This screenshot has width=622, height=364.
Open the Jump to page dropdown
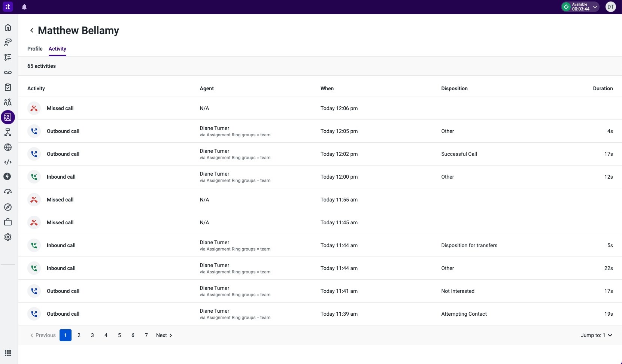click(596, 335)
